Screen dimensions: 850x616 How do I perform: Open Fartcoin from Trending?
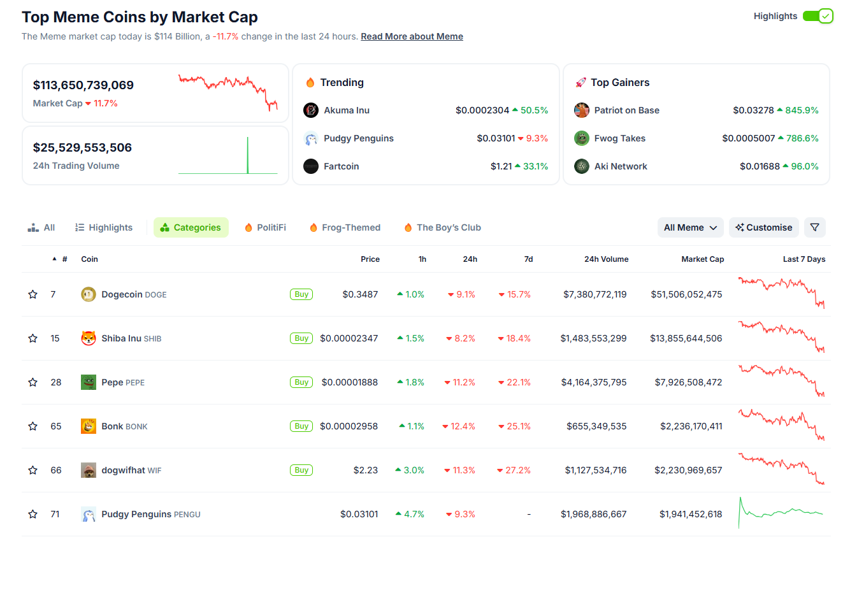(x=342, y=166)
